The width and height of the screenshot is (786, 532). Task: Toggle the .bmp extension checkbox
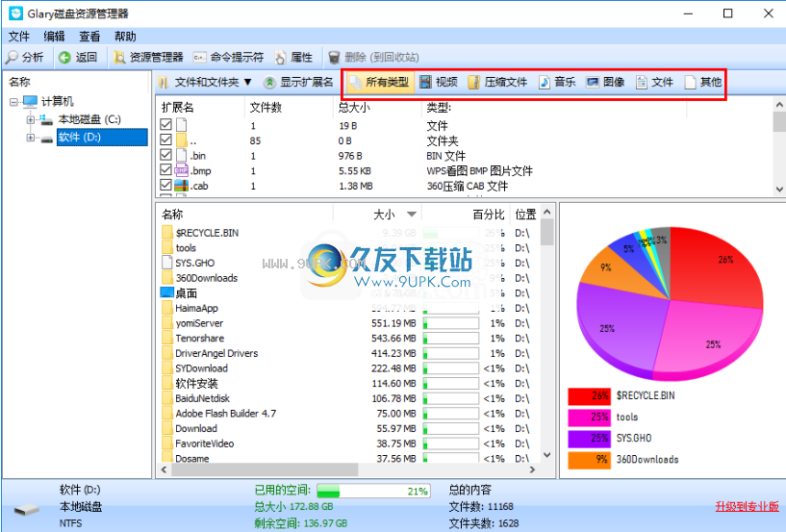coord(165,169)
